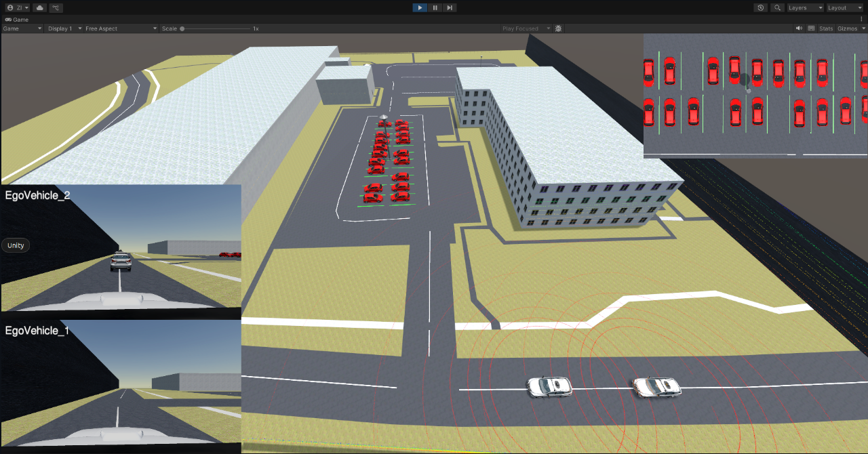Click the Unity watermark in EgoVehicle_2 view
The width and height of the screenshot is (868, 454).
[15, 245]
